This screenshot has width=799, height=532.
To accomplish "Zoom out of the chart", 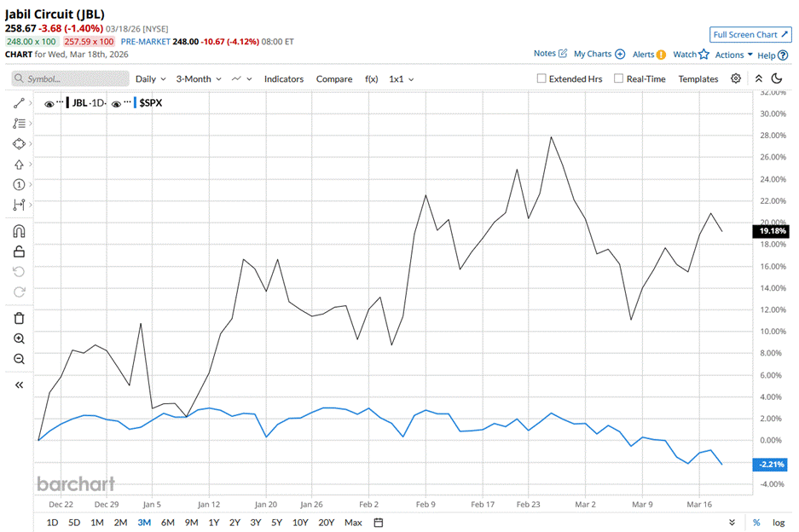I will [19, 359].
